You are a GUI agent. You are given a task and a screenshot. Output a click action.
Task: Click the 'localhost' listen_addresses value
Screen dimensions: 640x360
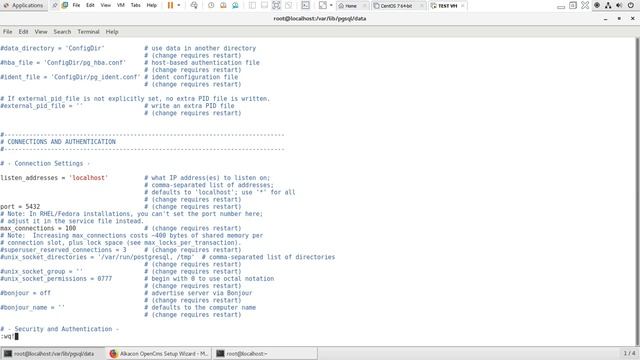(x=88, y=178)
